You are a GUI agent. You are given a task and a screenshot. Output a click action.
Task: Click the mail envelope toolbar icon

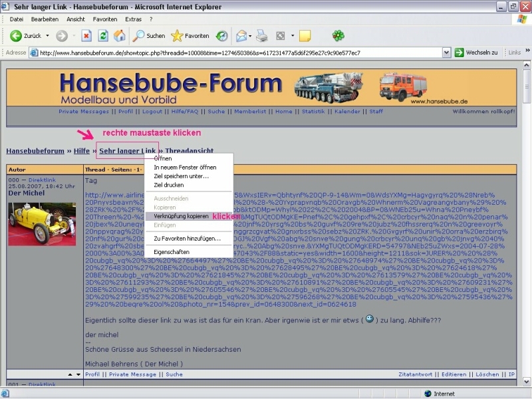pos(241,36)
